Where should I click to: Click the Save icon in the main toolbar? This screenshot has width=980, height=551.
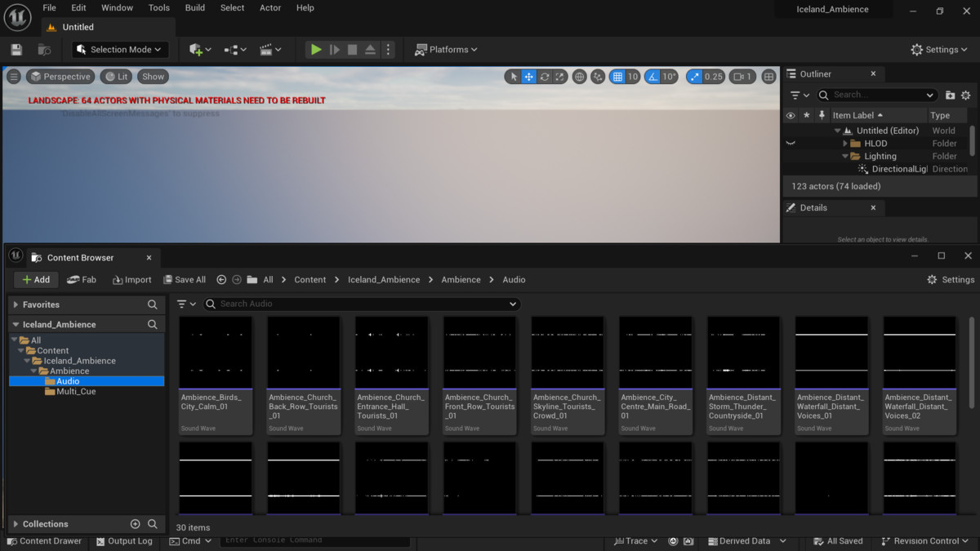point(16,50)
